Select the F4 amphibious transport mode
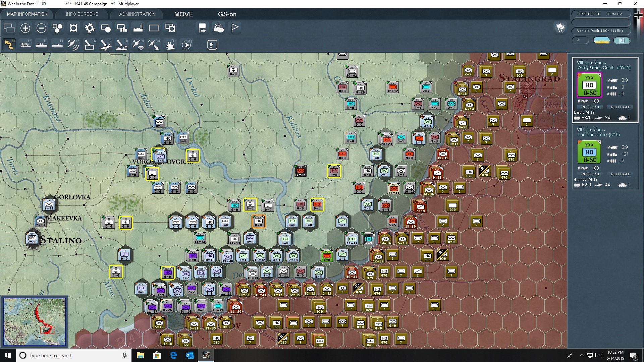Screen dimensions: 644x362 pyautogui.click(x=57, y=45)
